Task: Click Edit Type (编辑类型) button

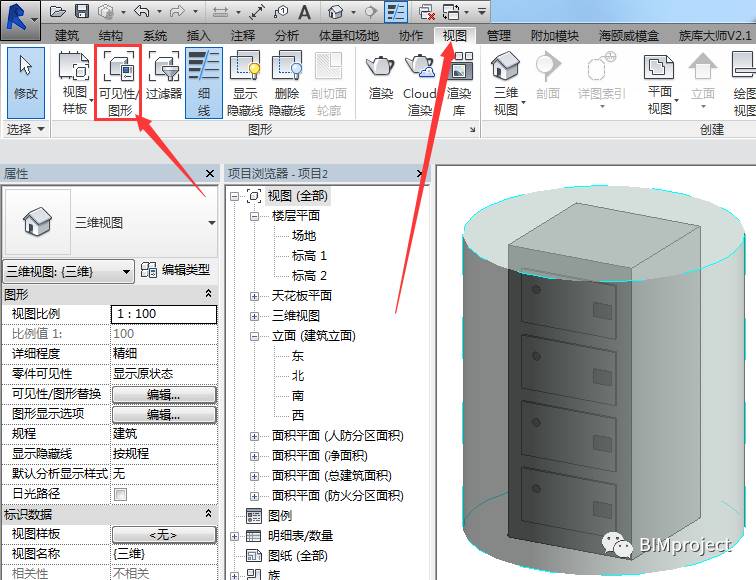Action: coord(176,270)
